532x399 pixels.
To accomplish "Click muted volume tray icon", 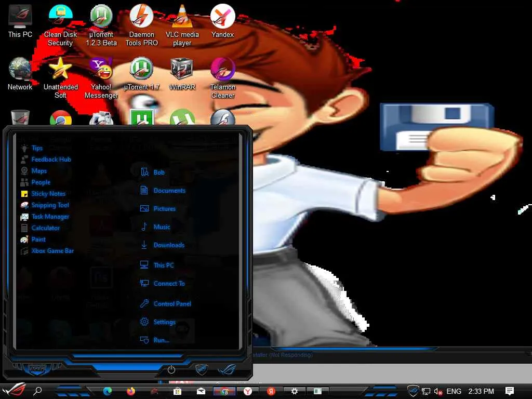I will click(x=438, y=392).
